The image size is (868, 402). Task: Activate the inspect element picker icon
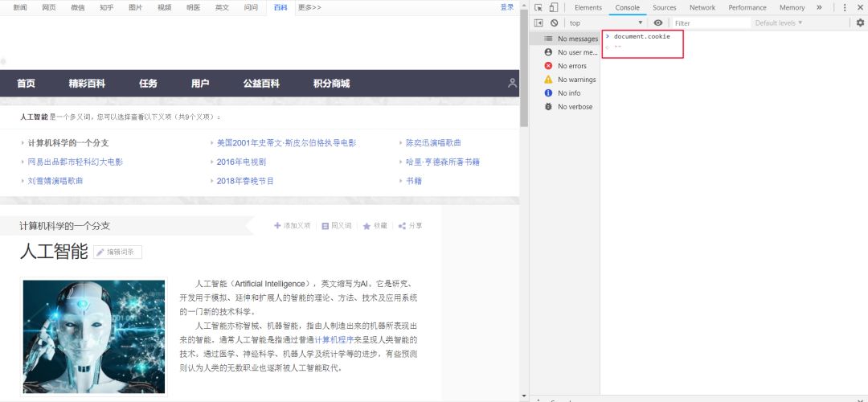coord(538,8)
